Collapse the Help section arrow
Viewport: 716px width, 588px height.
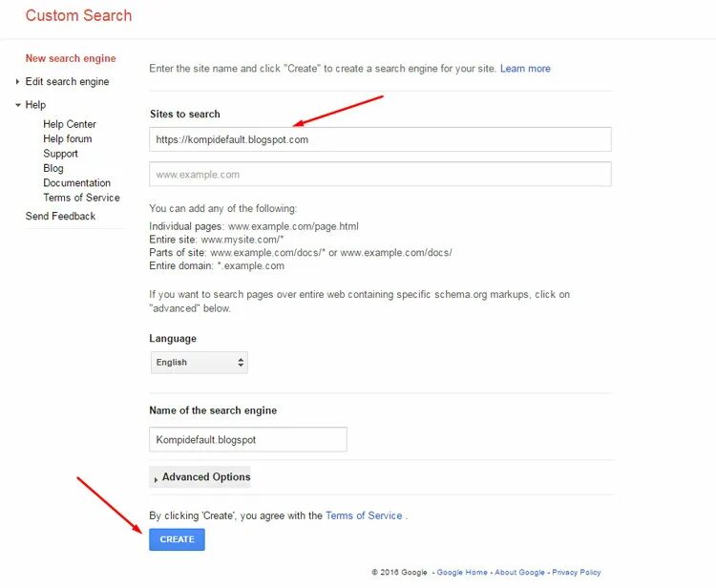18,105
